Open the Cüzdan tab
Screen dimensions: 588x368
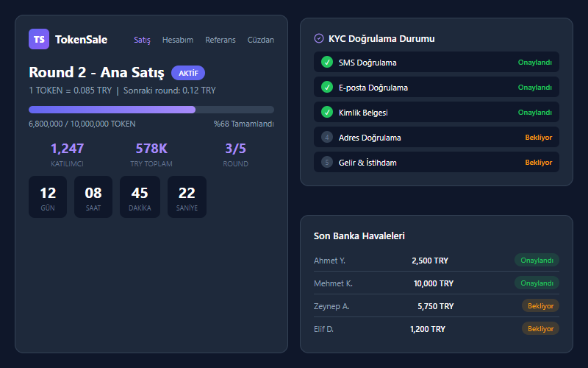pyautogui.click(x=261, y=40)
